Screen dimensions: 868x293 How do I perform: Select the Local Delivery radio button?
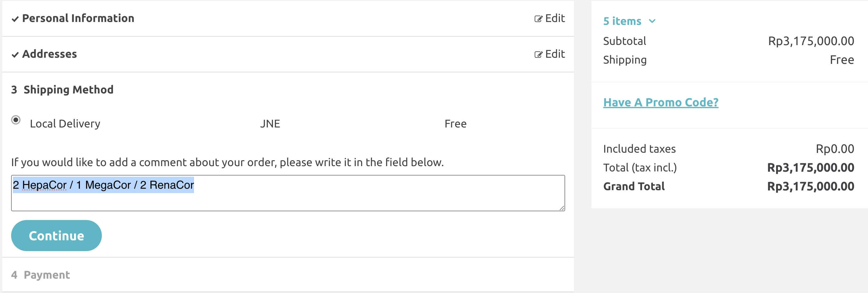coord(16,120)
